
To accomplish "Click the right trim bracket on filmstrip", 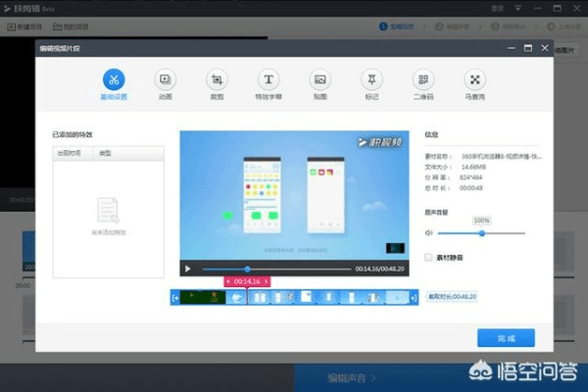I will pyautogui.click(x=415, y=297).
